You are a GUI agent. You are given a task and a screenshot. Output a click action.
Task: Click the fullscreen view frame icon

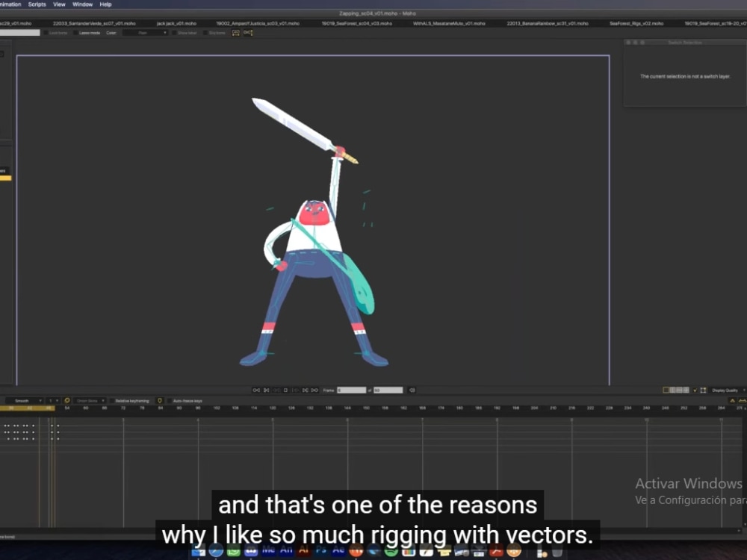click(703, 390)
